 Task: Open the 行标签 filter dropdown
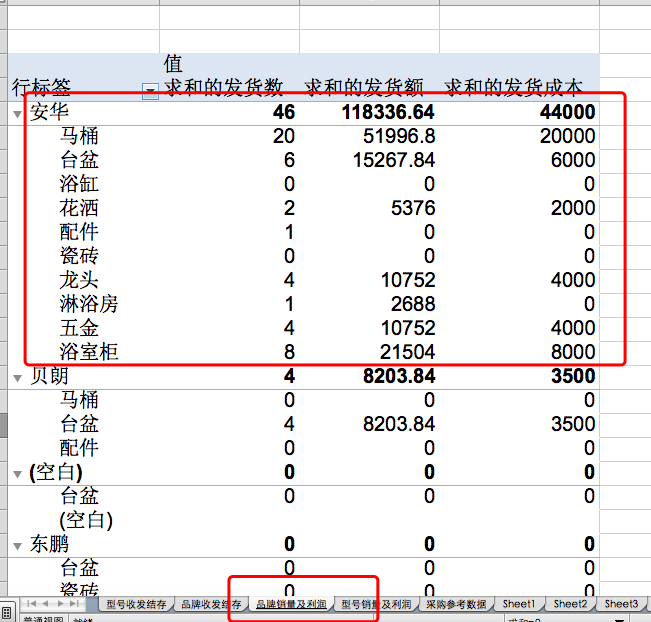coord(150,91)
